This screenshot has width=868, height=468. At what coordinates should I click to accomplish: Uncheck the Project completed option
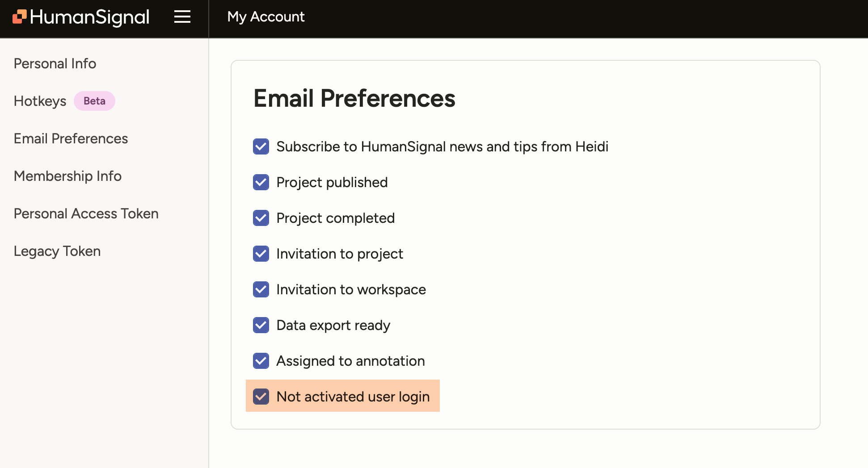[261, 218]
